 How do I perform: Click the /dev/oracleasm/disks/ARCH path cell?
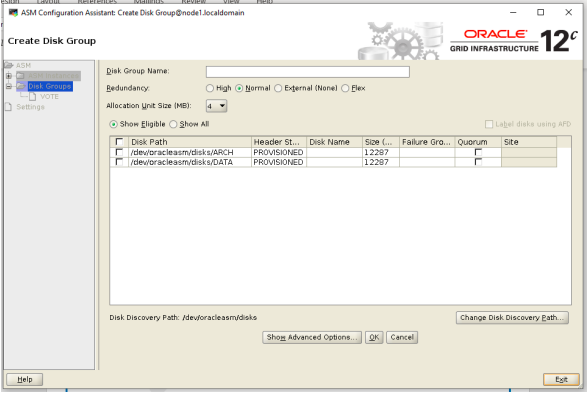pos(190,152)
